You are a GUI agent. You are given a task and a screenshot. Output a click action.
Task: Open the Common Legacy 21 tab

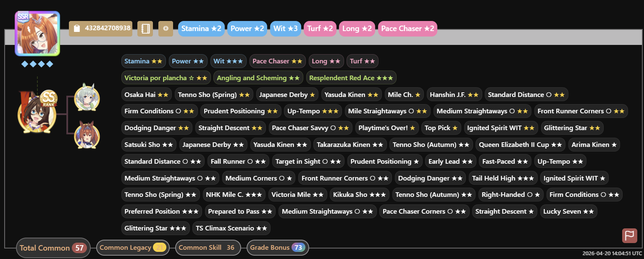coord(133,248)
